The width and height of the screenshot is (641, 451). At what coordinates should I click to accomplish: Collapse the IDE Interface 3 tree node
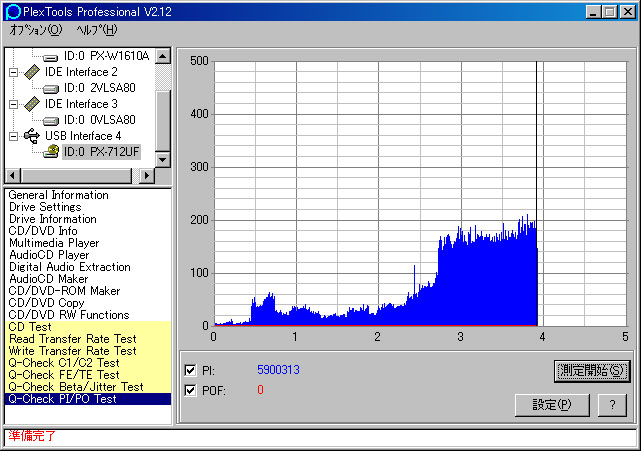[x=13, y=104]
